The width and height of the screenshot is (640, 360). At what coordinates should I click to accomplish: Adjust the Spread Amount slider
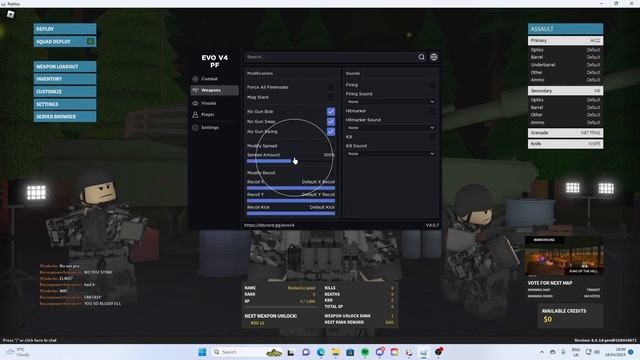tap(291, 161)
